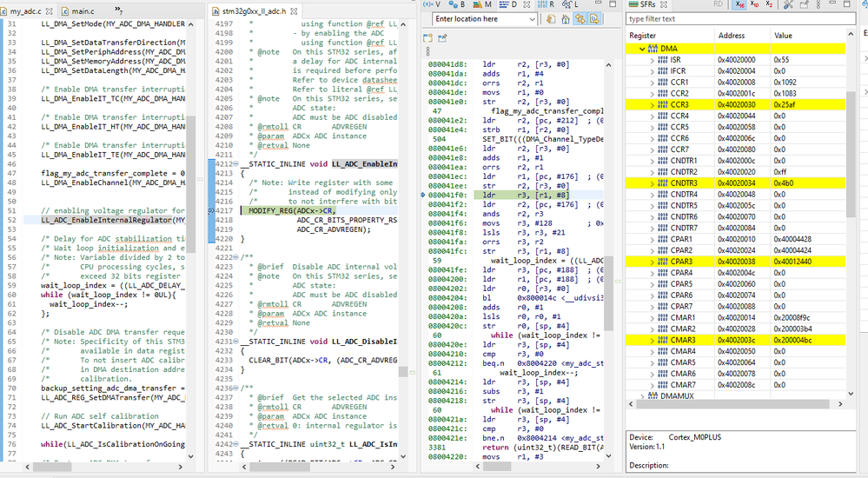The height and width of the screenshot is (478, 868).
Task: Click the ISR register icon
Action: [x=663, y=60]
